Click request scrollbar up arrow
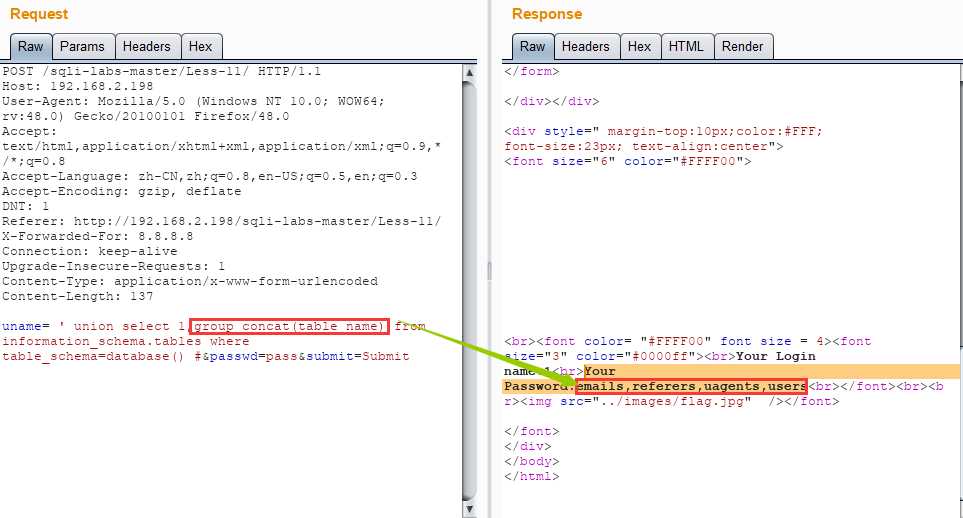This screenshot has height=518, width=963. click(469, 73)
